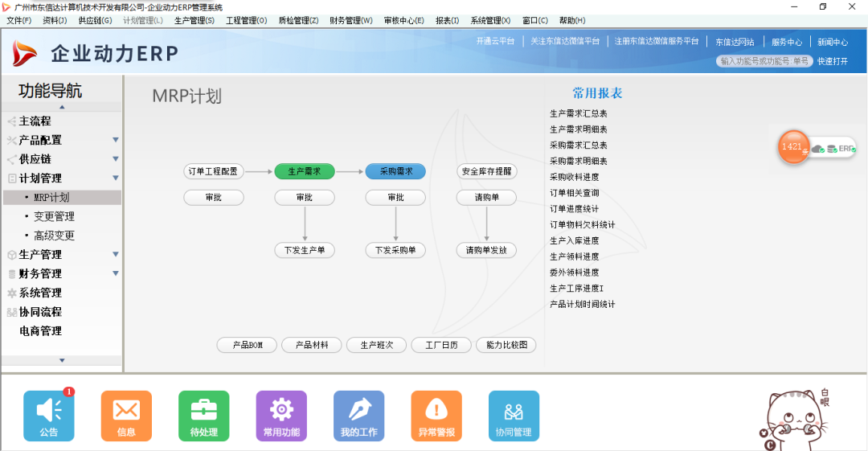Open the 常用功能 gear icon
This screenshot has width=868, height=451.
point(281,416)
